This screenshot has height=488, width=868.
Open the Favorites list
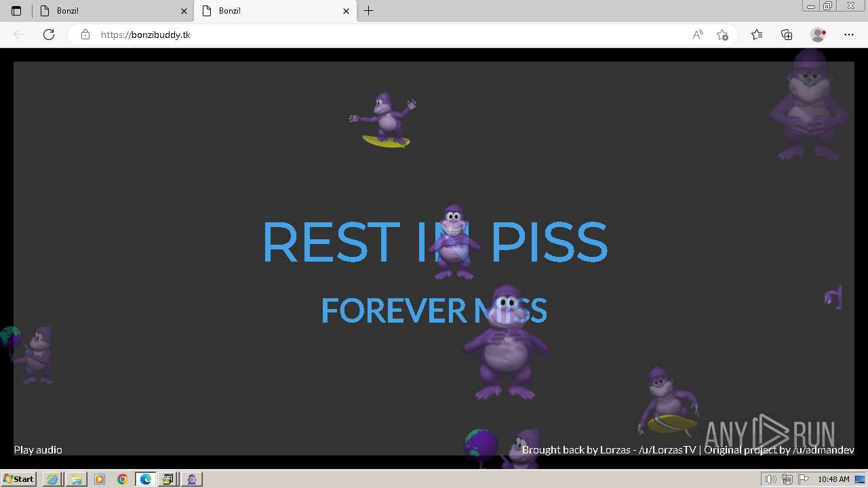757,35
